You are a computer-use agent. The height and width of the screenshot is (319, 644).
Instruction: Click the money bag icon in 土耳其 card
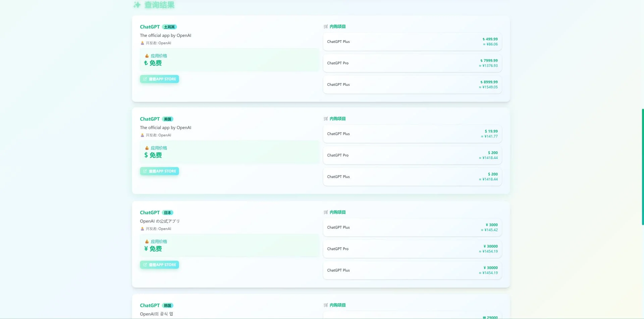point(147,56)
